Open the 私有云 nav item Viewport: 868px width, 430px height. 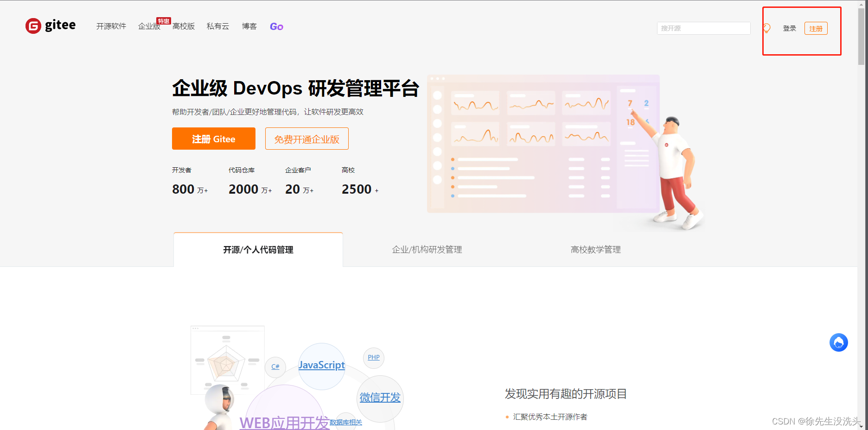tap(218, 26)
